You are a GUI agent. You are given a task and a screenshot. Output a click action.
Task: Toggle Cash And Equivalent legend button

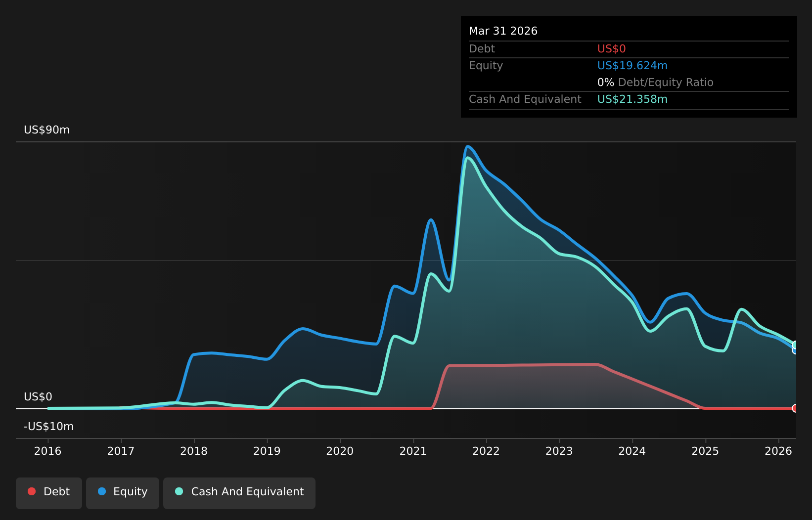239,493
